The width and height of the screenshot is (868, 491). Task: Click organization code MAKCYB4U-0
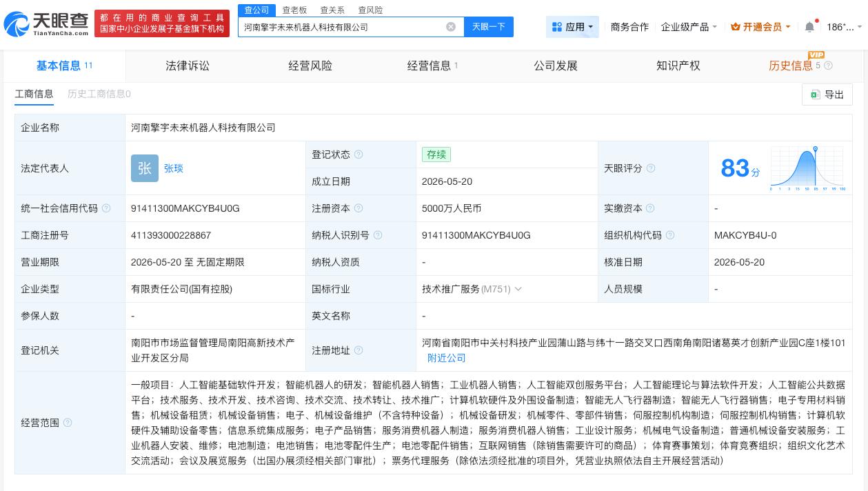pyautogui.click(x=745, y=235)
